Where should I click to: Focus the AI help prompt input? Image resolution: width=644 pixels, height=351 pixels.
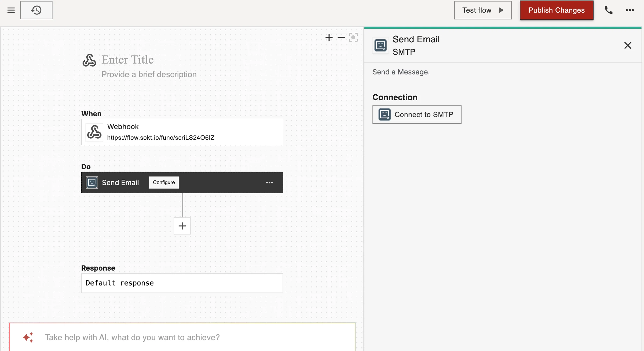pos(182,337)
